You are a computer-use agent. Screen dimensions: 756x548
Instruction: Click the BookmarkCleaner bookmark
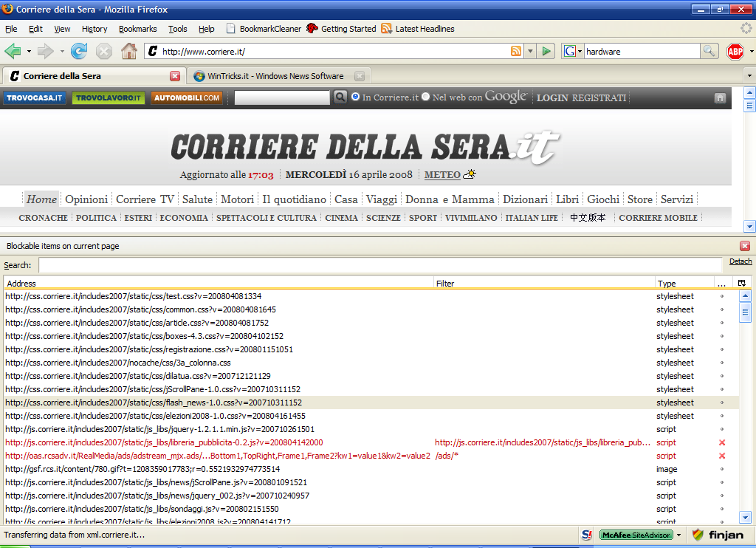point(264,29)
